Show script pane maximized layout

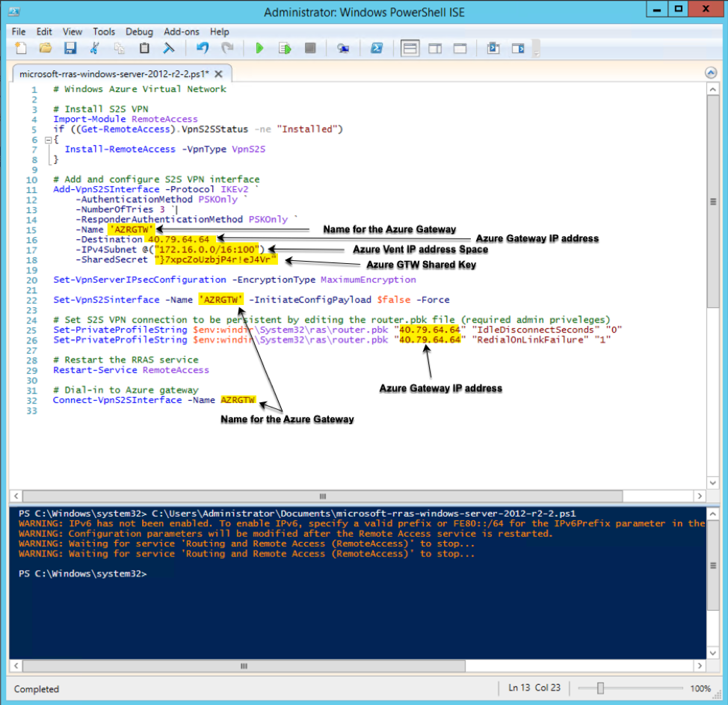tap(460, 49)
